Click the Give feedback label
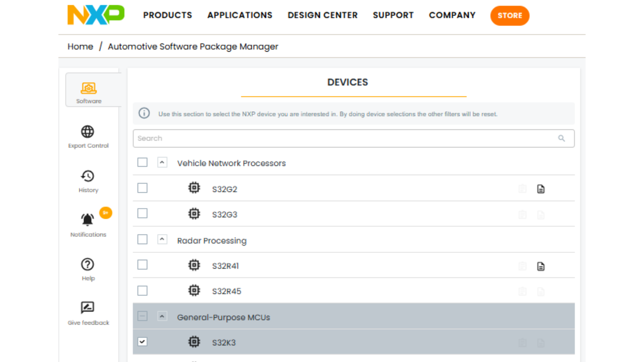Image resolution: width=644 pixels, height=362 pixels. pyautogui.click(x=88, y=323)
